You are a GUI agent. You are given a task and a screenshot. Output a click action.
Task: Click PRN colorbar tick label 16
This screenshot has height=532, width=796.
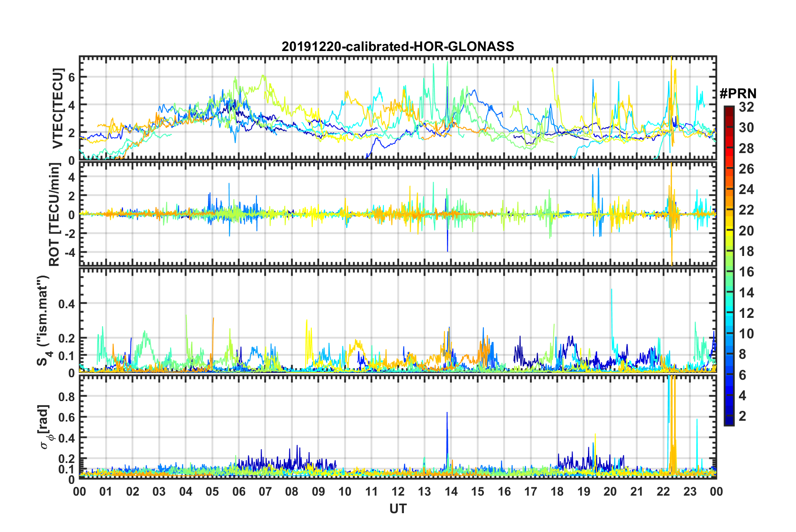[x=746, y=272]
